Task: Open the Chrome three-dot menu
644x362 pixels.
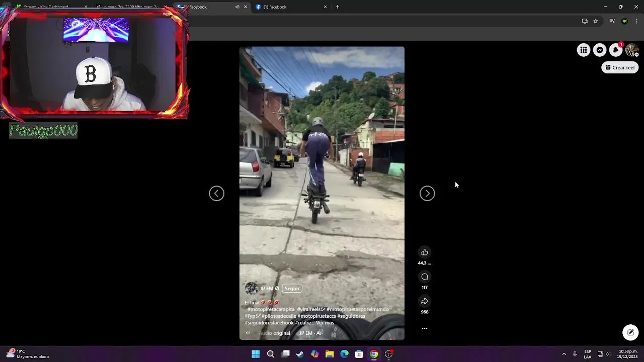Action: pyautogui.click(x=636, y=21)
